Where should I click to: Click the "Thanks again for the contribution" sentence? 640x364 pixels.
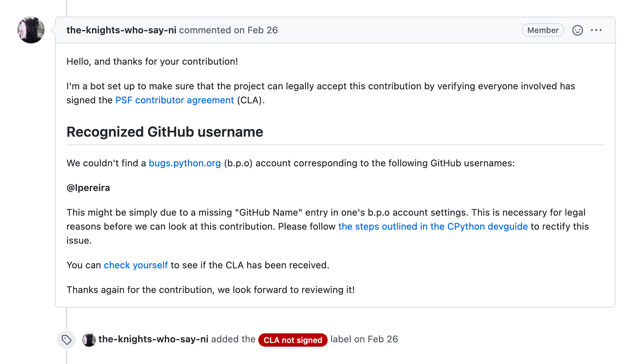[210, 290]
